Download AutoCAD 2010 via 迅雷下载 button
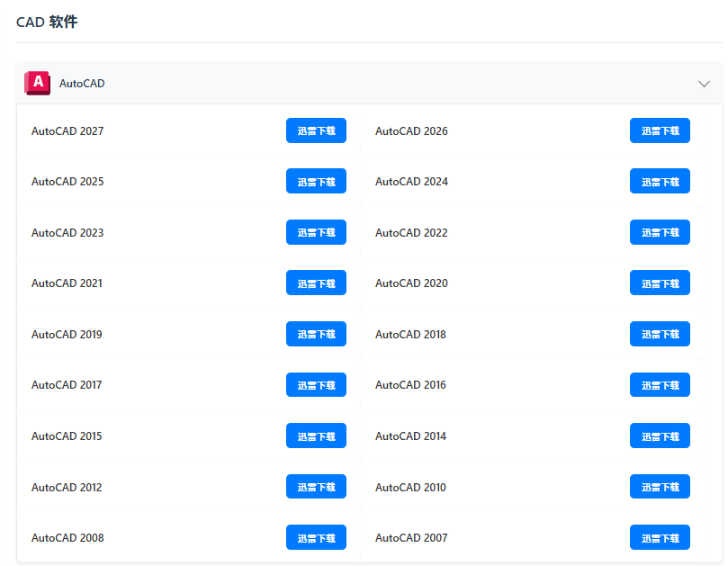728x566 pixels. coord(660,487)
